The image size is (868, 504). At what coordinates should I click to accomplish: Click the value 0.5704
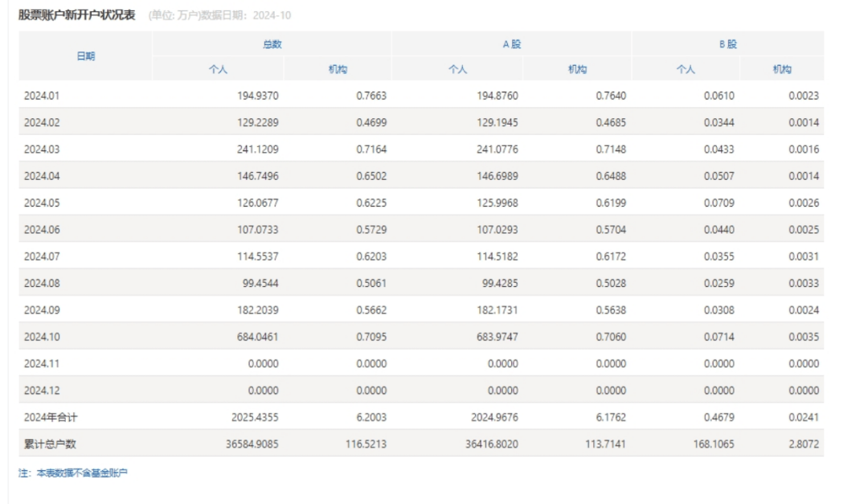(x=611, y=229)
